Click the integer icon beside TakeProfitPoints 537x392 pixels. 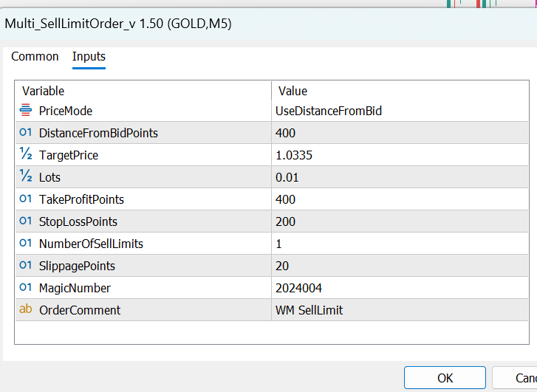point(26,199)
